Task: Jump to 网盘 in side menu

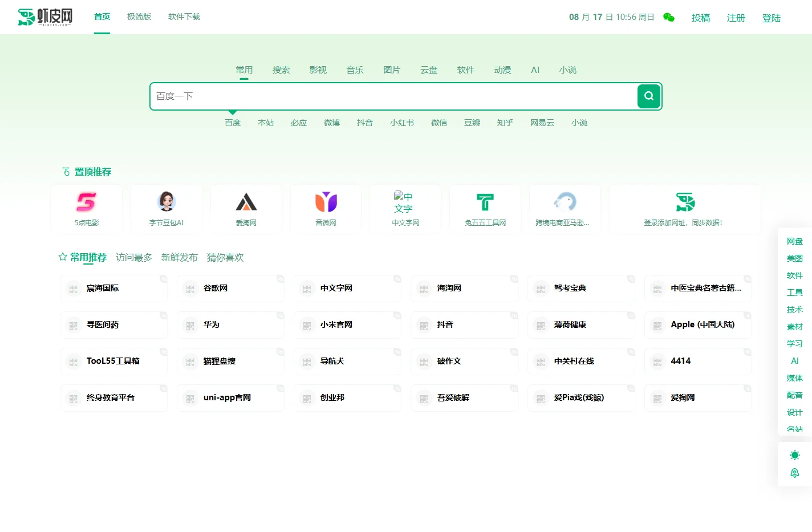Action: (x=795, y=241)
